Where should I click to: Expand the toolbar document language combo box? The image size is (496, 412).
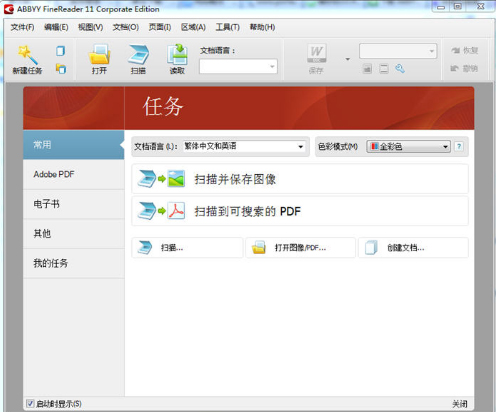pyautogui.click(x=238, y=67)
